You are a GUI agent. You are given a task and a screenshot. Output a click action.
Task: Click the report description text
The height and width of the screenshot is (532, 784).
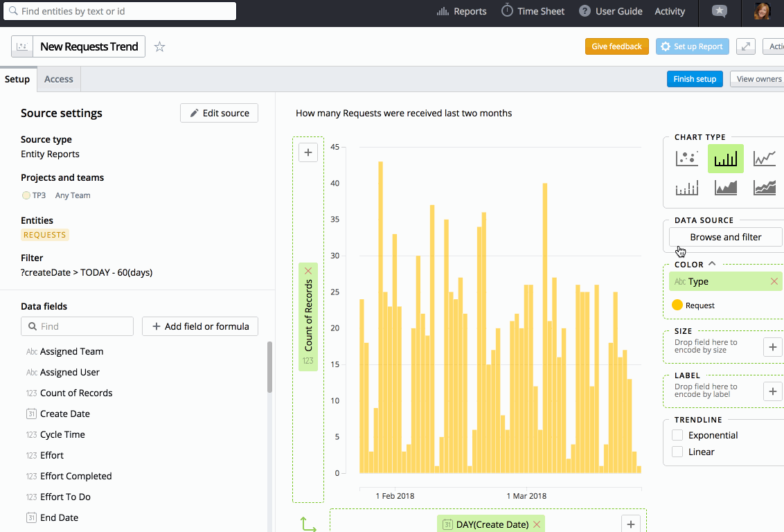click(x=404, y=113)
